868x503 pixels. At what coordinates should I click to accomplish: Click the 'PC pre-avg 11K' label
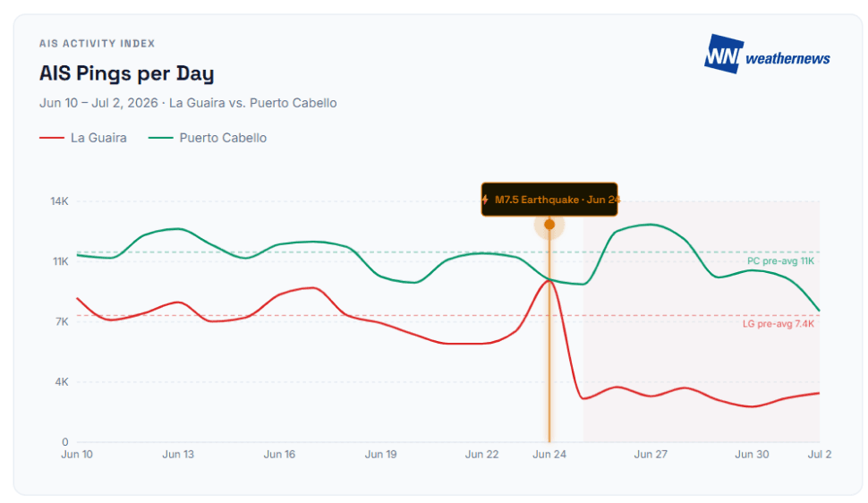click(780, 261)
